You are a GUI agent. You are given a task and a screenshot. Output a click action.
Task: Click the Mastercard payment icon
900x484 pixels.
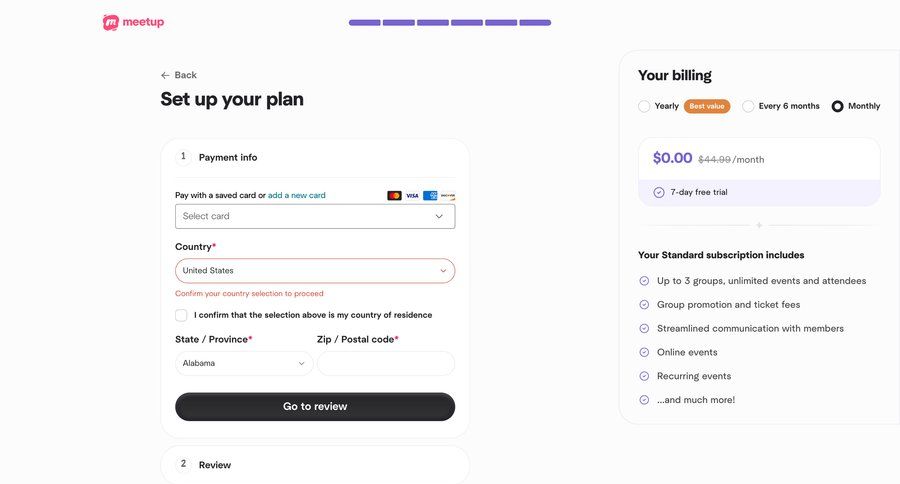point(394,196)
